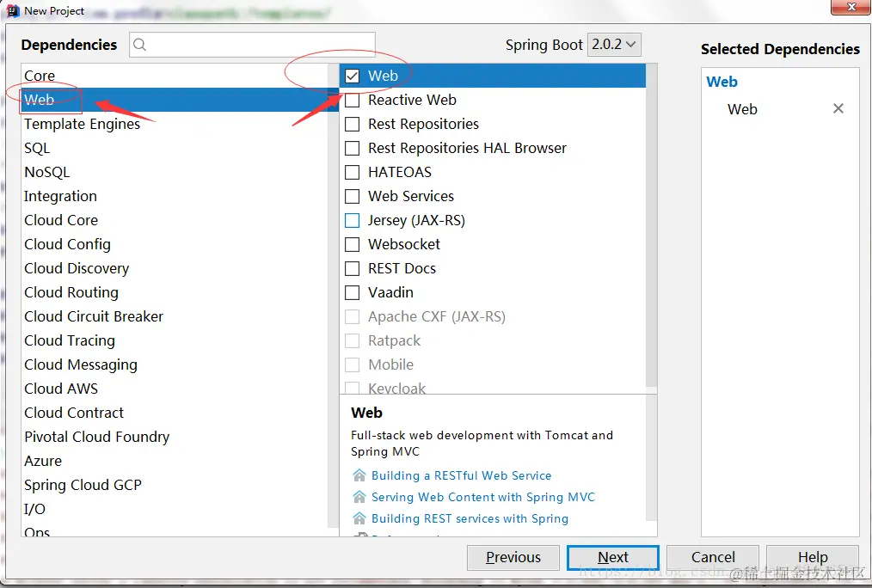Click the Previous button
The height and width of the screenshot is (588, 872).
tap(513, 557)
